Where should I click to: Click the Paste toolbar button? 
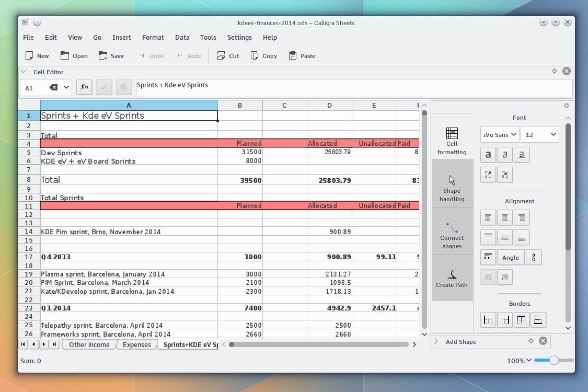coord(302,55)
